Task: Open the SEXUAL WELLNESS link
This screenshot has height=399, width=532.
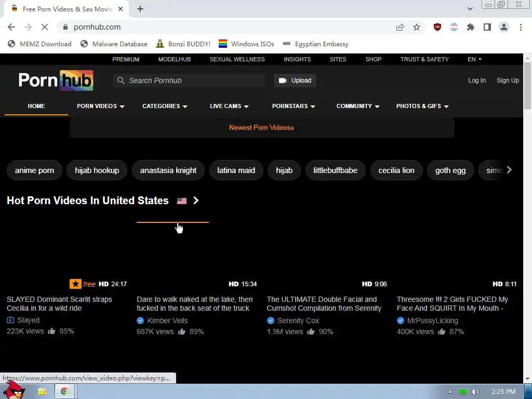Action: [x=237, y=59]
